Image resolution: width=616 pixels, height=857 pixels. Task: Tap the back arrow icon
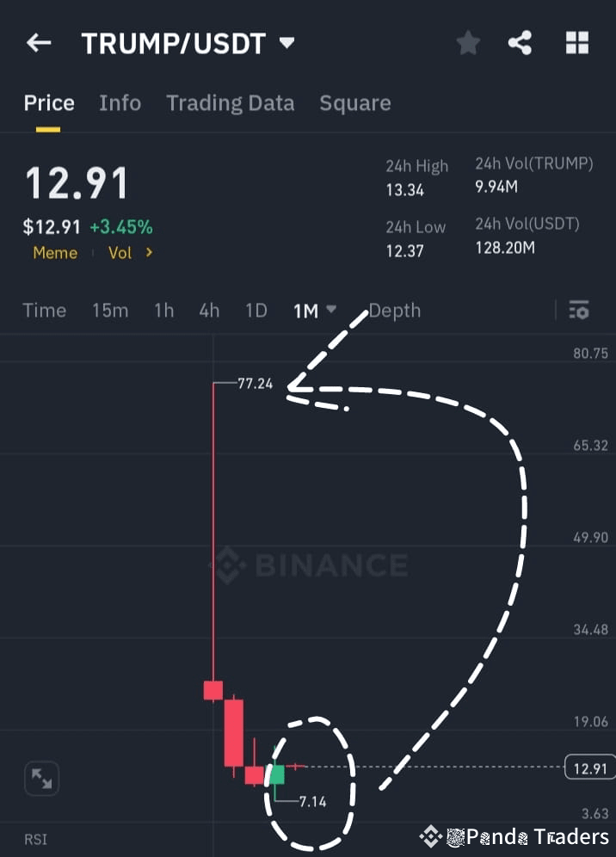click(39, 42)
